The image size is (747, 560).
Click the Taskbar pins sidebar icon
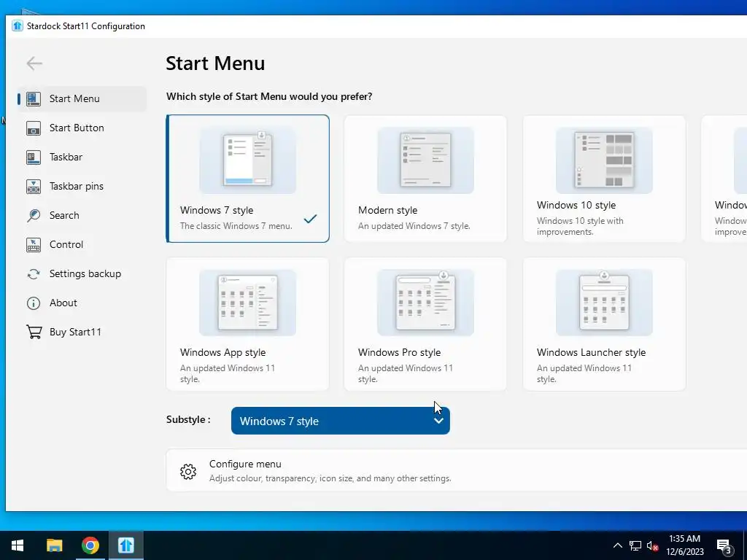(x=34, y=186)
